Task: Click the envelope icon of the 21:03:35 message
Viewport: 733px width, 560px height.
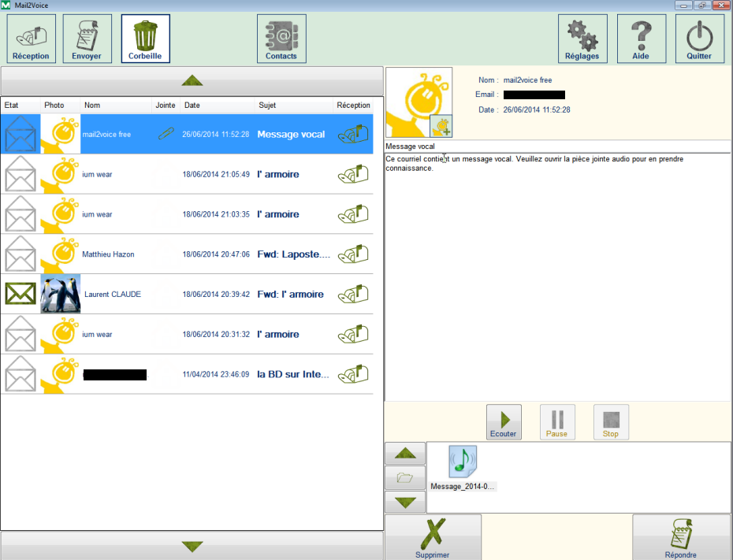Action: click(x=20, y=214)
